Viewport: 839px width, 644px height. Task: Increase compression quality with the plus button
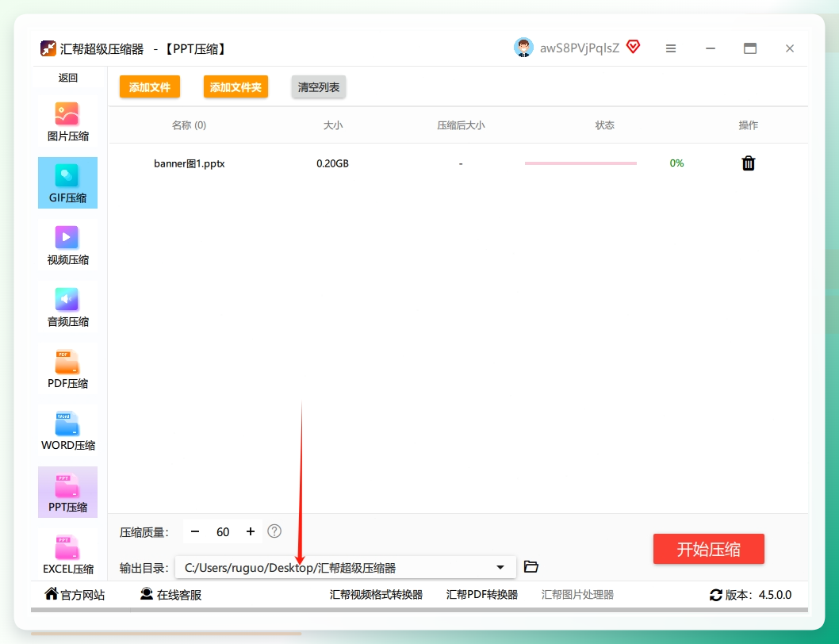pyautogui.click(x=251, y=531)
